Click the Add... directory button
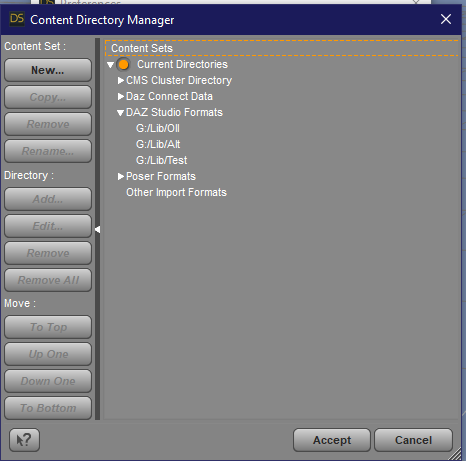The image size is (466, 461). tap(48, 199)
